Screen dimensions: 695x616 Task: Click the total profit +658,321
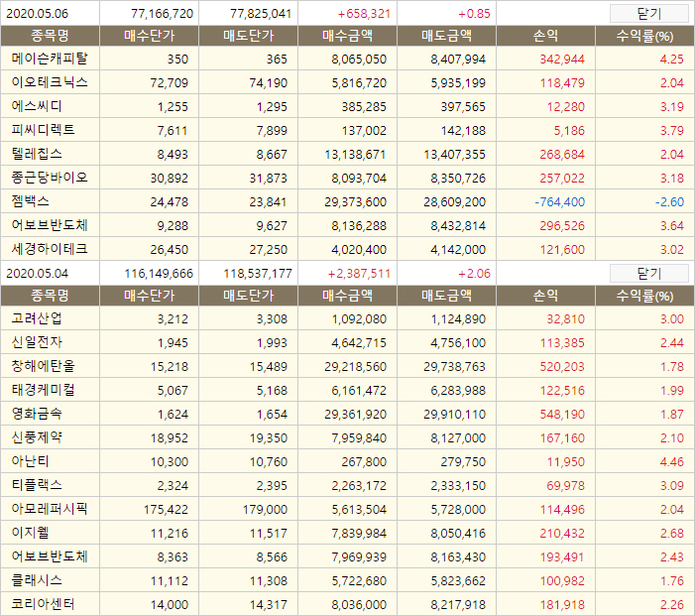pos(364,14)
